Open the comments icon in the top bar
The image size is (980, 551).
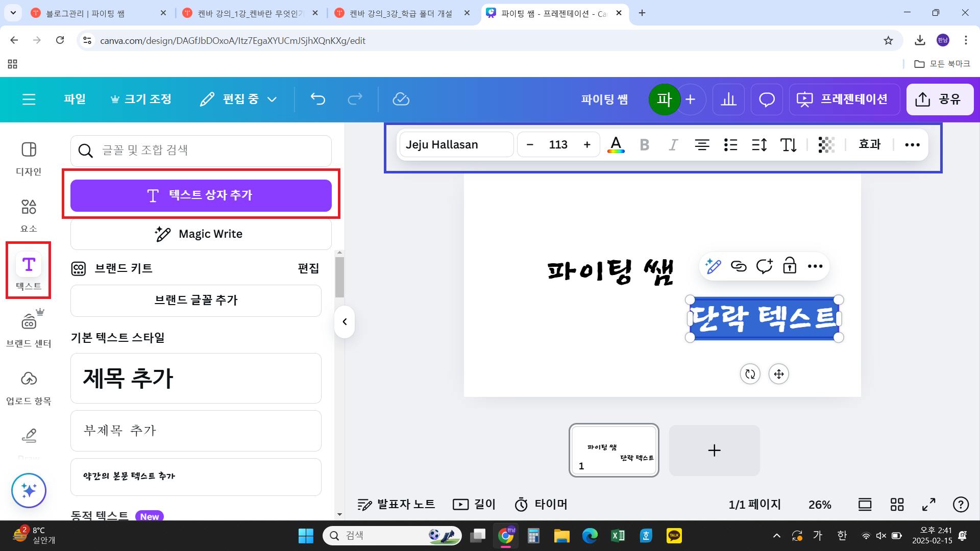click(766, 99)
